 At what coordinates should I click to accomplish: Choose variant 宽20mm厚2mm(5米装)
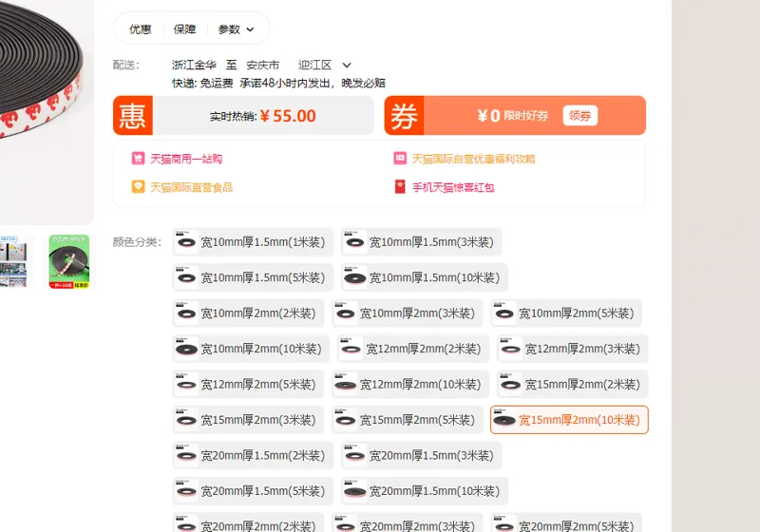pyautogui.click(x=566, y=522)
